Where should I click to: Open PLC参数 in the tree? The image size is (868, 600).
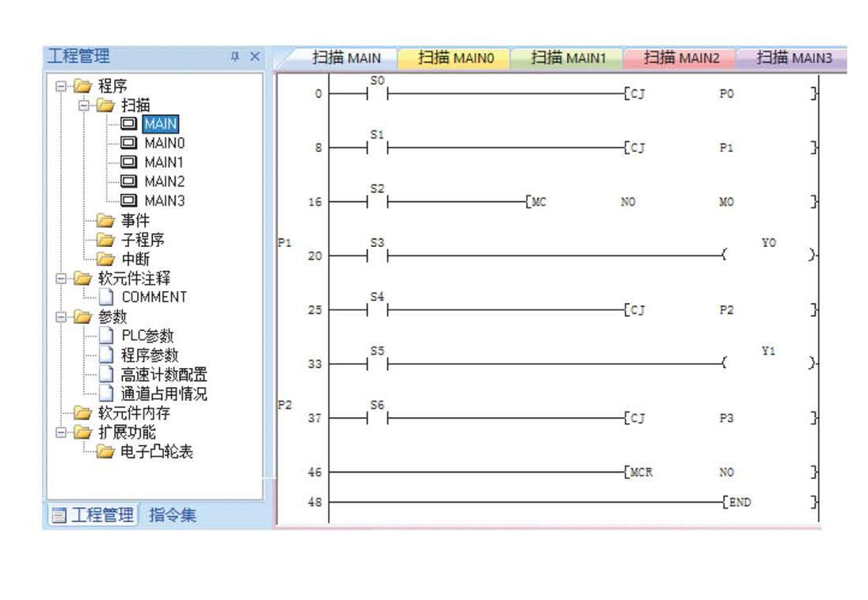coord(147,336)
